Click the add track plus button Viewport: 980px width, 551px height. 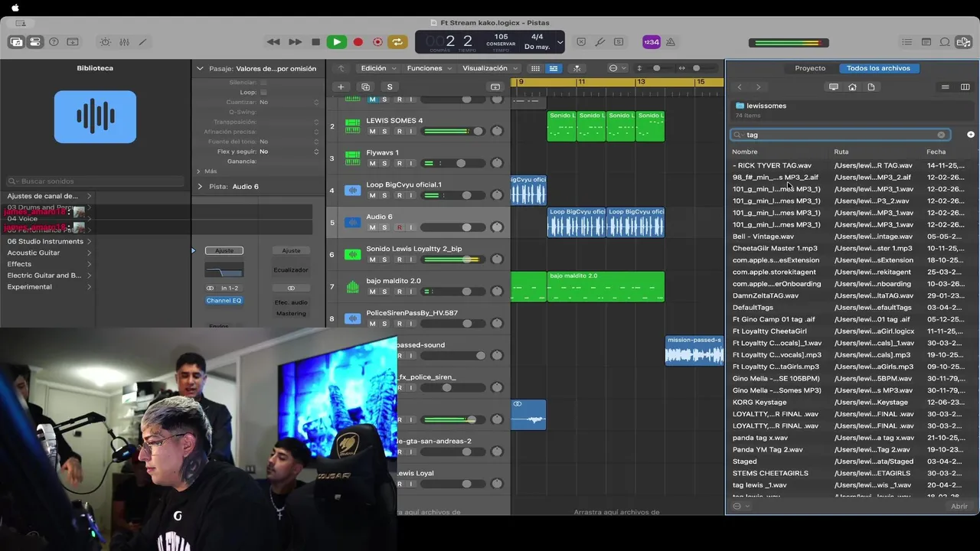pyautogui.click(x=341, y=86)
